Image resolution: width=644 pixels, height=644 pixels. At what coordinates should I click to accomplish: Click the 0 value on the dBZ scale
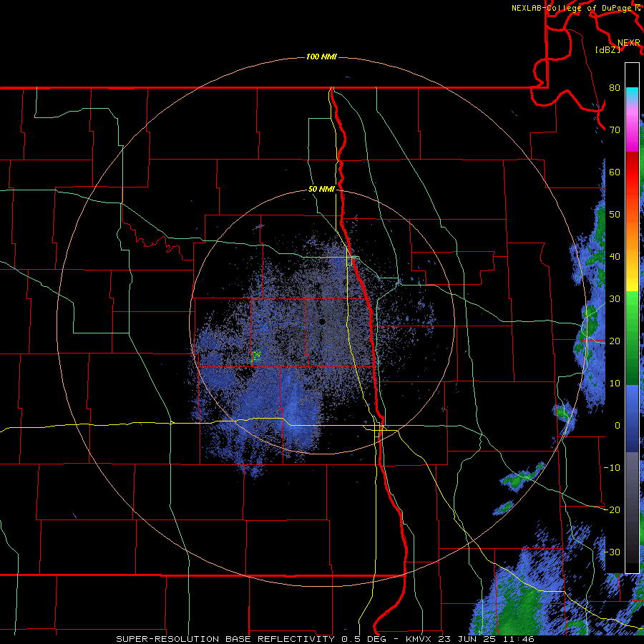tap(618, 426)
